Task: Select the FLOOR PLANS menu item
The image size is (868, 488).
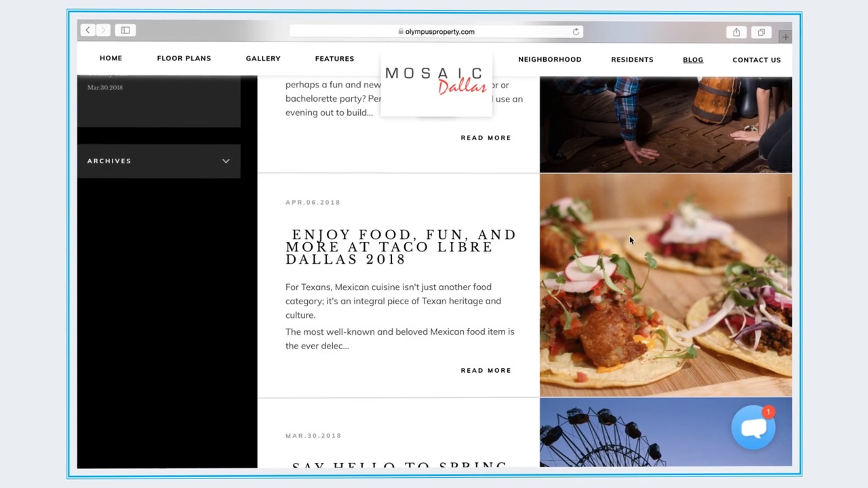Action: [x=184, y=58]
